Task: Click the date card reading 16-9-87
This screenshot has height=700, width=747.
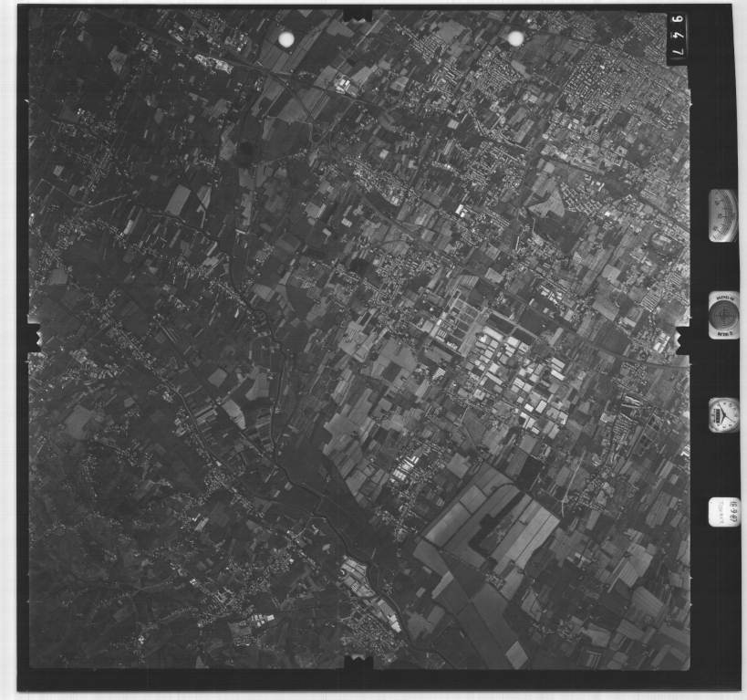Action: [723, 511]
